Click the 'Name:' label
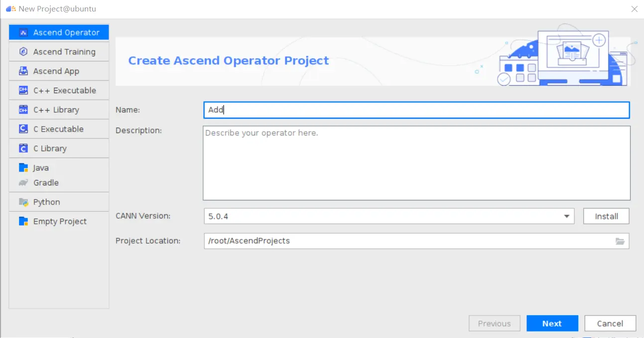The image size is (644, 338). tap(128, 110)
